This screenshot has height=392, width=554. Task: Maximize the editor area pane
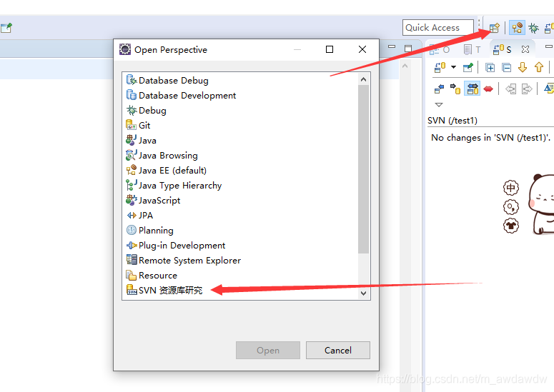(408, 48)
